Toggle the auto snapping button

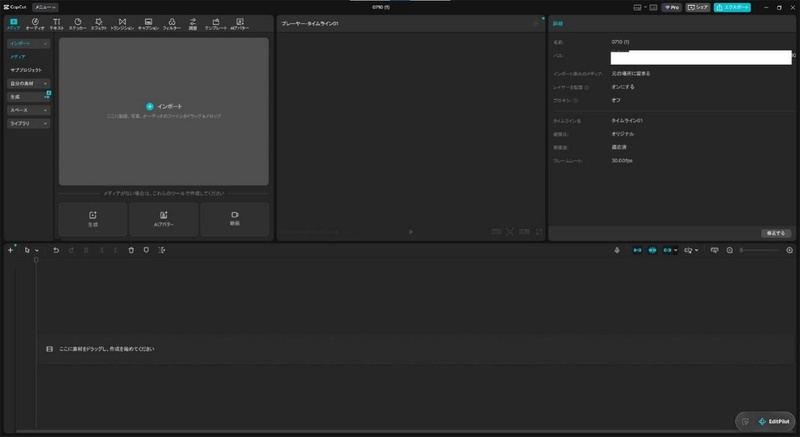pyautogui.click(x=652, y=250)
